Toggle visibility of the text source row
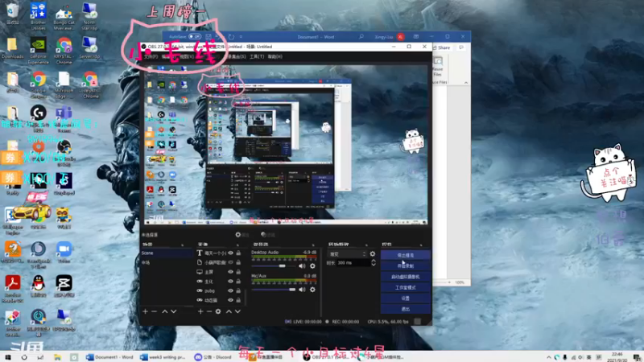 [x=230, y=253]
